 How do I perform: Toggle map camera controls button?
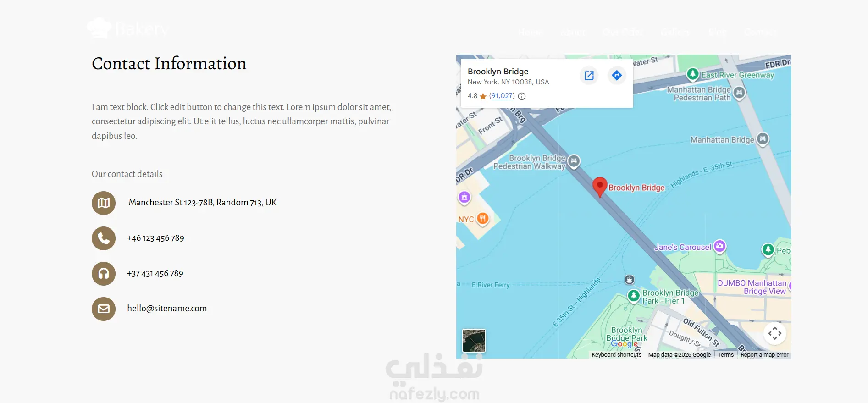click(775, 333)
